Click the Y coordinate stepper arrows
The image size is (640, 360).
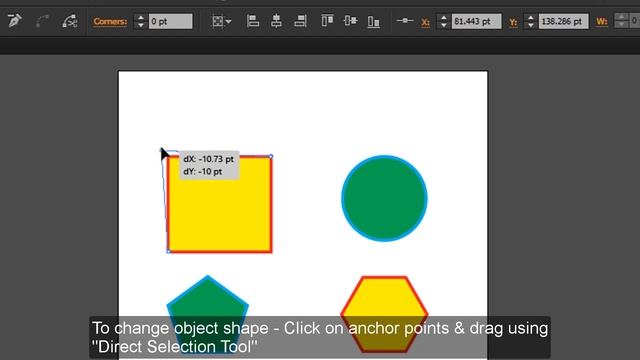(531, 21)
